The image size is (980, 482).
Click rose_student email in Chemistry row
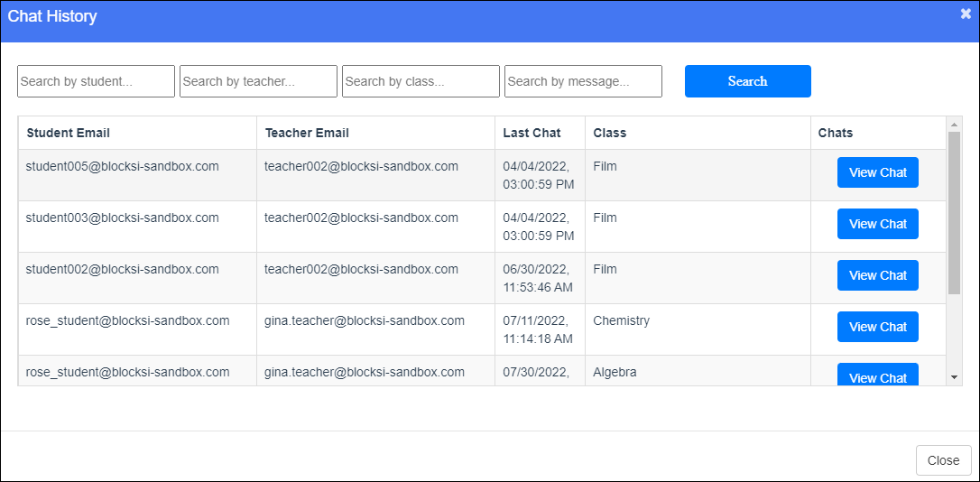[x=127, y=320]
